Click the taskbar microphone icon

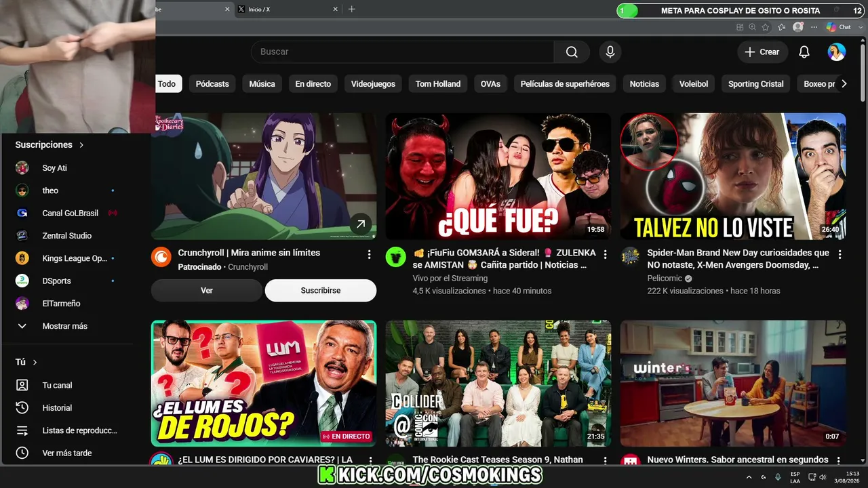tap(778, 477)
